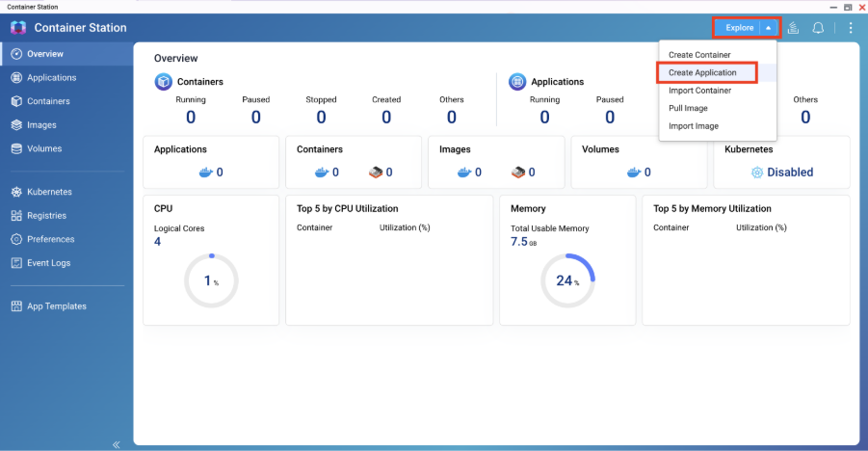The height and width of the screenshot is (451, 868).
Task: Go to Containers in the sidebar
Action: coord(67,101)
